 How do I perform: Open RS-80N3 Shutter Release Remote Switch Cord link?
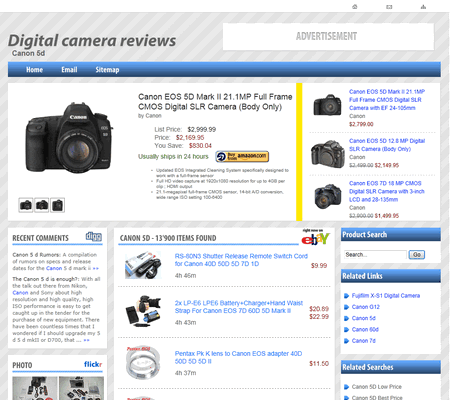pos(241,260)
